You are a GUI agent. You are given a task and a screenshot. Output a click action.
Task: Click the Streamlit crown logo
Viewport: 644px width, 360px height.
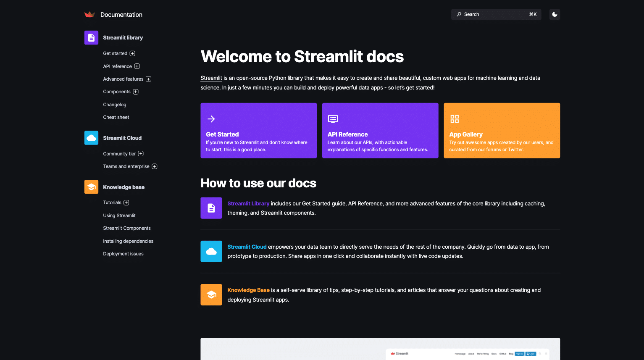(x=89, y=14)
